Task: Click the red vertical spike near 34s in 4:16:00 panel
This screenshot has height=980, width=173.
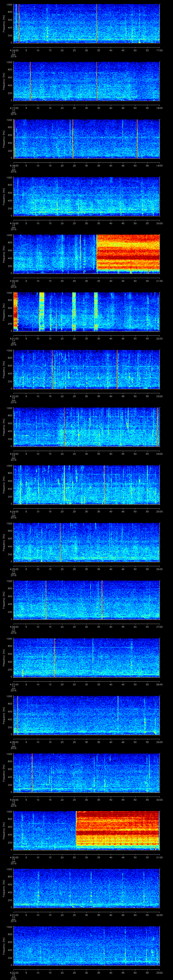Action: [97, 24]
